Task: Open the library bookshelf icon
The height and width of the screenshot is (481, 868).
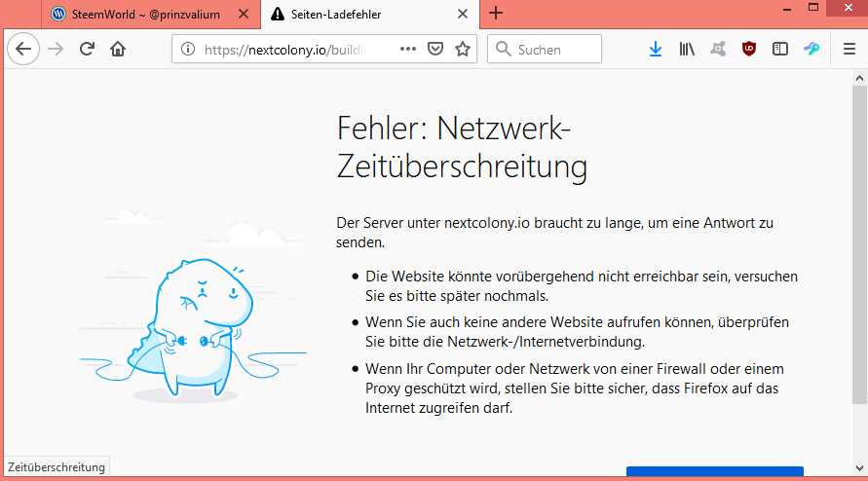Action: (687, 49)
